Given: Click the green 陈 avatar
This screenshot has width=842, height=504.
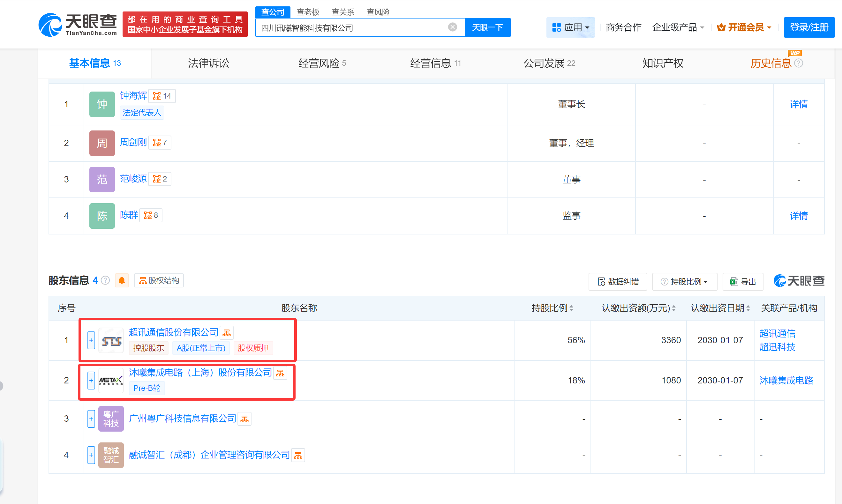Looking at the screenshot, I should (102, 216).
